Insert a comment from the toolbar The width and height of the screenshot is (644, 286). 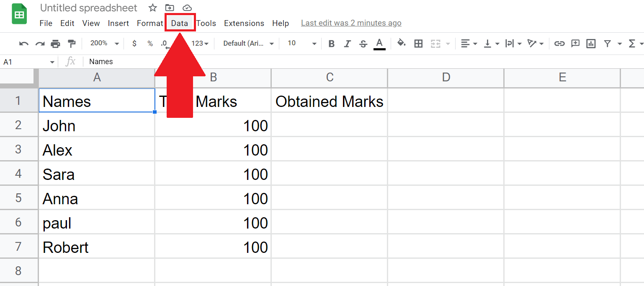[575, 43]
